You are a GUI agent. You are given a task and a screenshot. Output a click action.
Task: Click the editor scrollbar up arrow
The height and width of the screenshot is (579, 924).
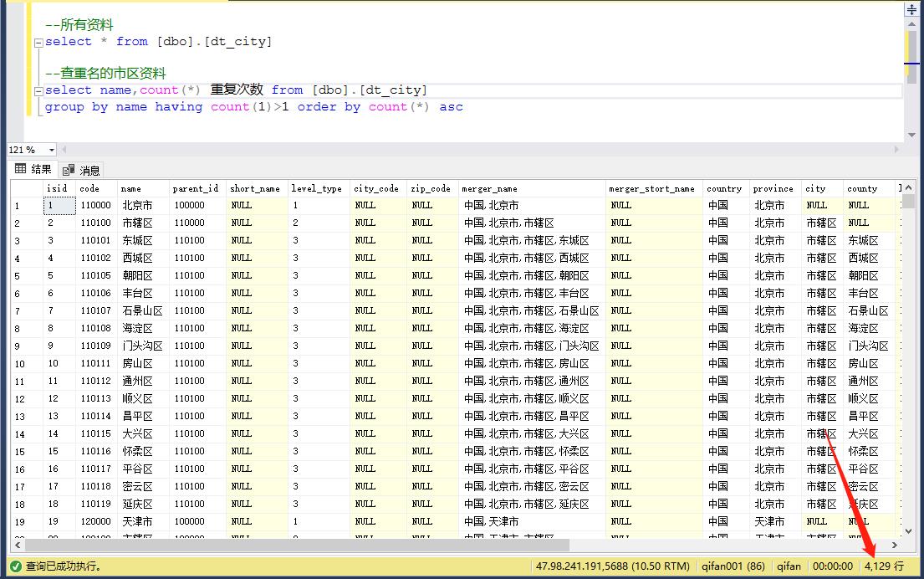pos(911,23)
